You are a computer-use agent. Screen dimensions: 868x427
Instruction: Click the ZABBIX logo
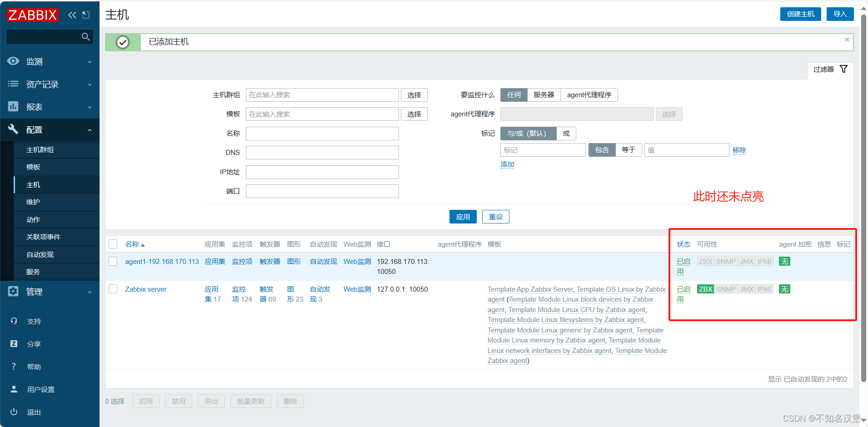tap(33, 15)
